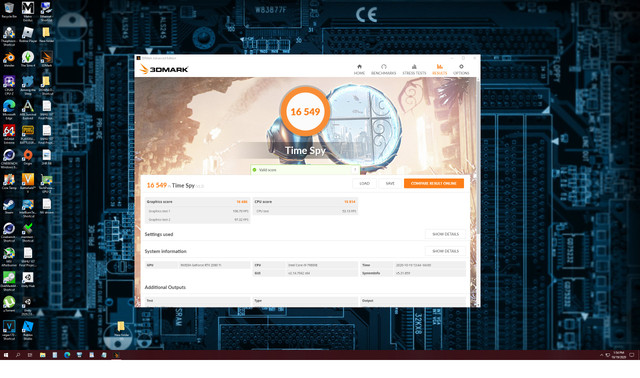Show details for Settings used
This screenshot has height=378, width=640.
coord(445,234)
